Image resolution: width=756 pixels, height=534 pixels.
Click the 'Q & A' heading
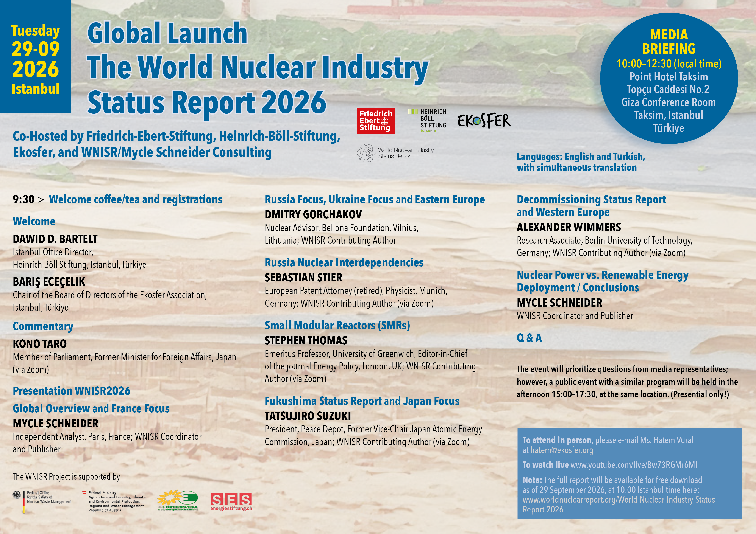529,338
